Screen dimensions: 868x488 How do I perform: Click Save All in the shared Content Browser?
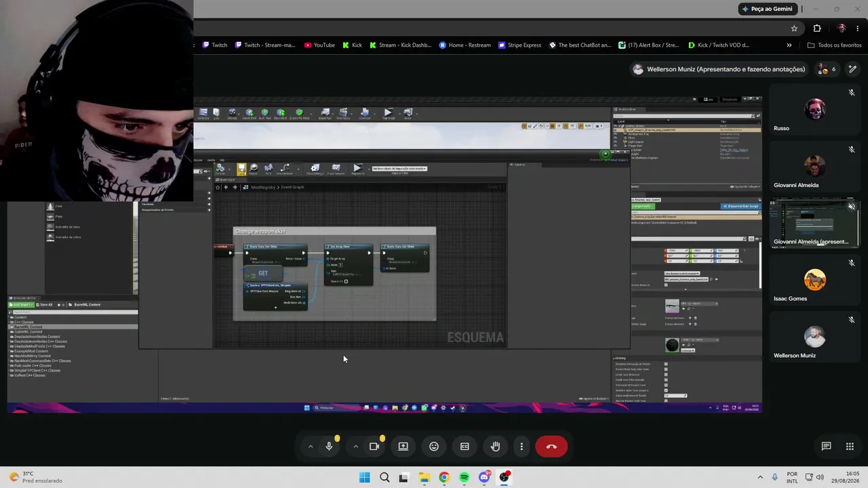pos(46,305)
